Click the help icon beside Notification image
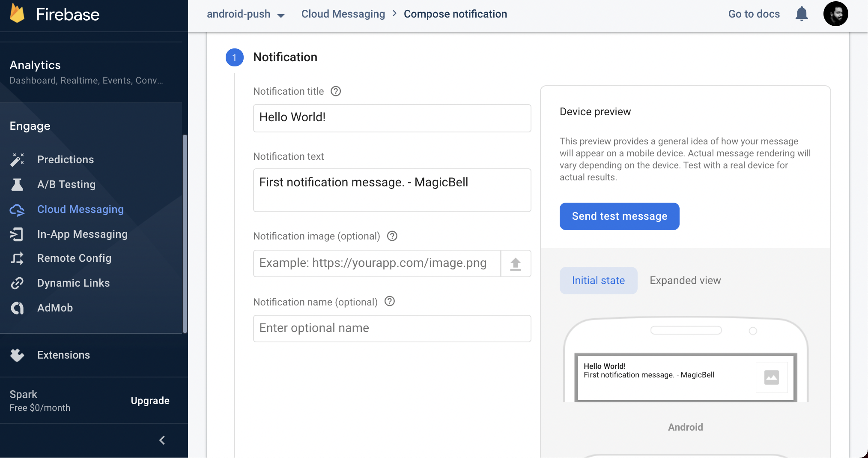Screen dimensions: 868x458 (x=392, y=236)
